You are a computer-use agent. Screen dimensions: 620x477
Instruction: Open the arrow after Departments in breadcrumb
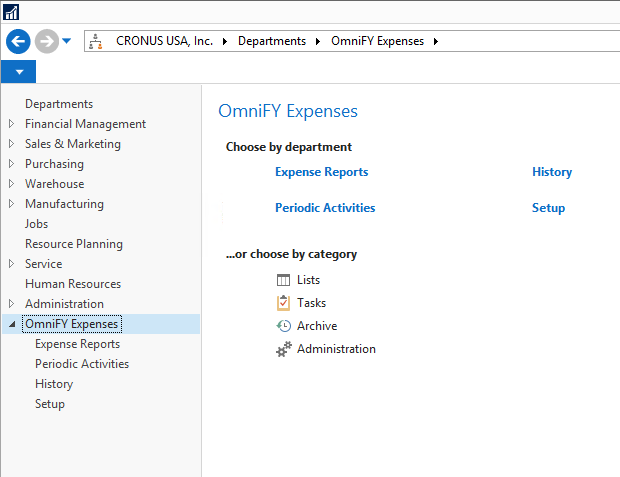(318, 41)
